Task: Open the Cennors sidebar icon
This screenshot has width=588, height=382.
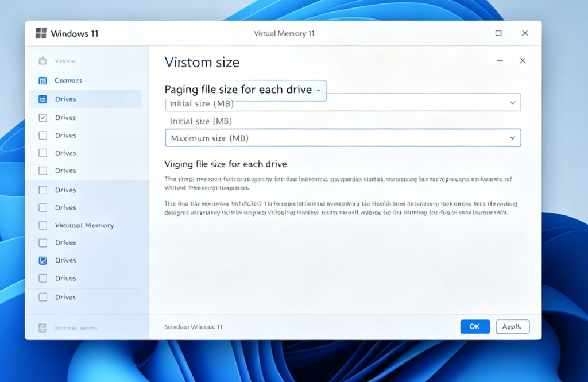Action: 42,80
